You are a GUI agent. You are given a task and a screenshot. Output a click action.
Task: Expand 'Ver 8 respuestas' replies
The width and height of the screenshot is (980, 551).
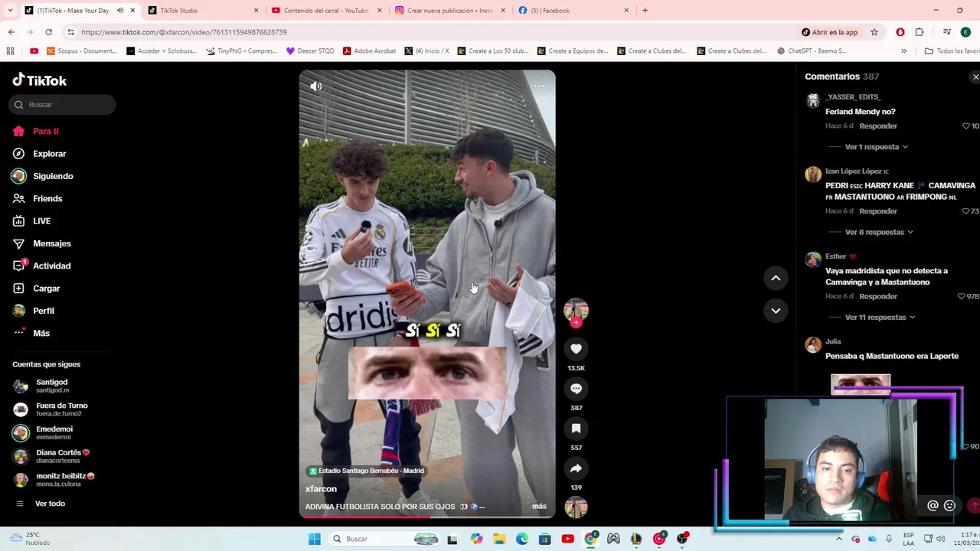(879, 232)
